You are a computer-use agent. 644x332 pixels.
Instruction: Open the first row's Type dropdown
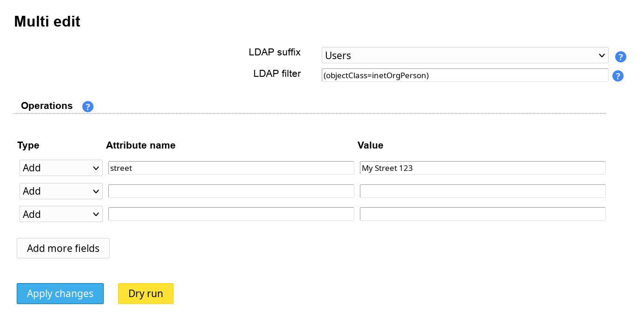(x=61, y=168)
